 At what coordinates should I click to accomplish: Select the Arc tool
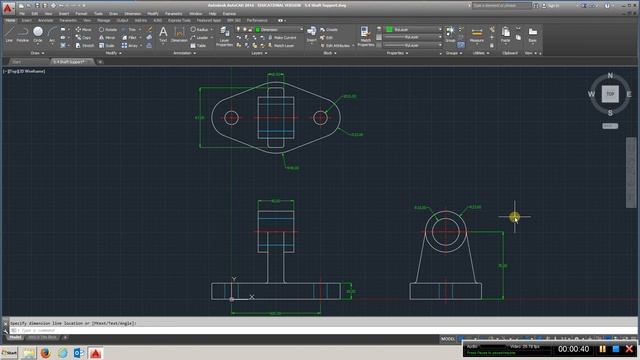coord(52,34)
